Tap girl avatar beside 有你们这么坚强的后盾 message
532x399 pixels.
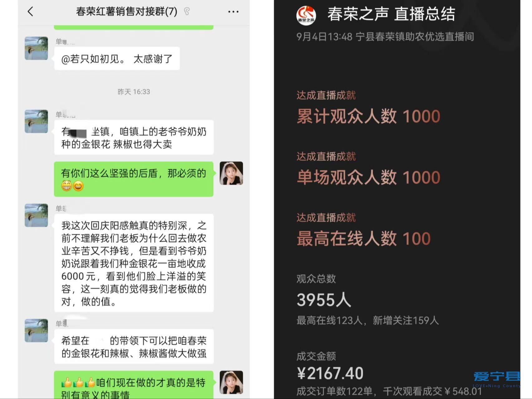(x=231, y=173)
